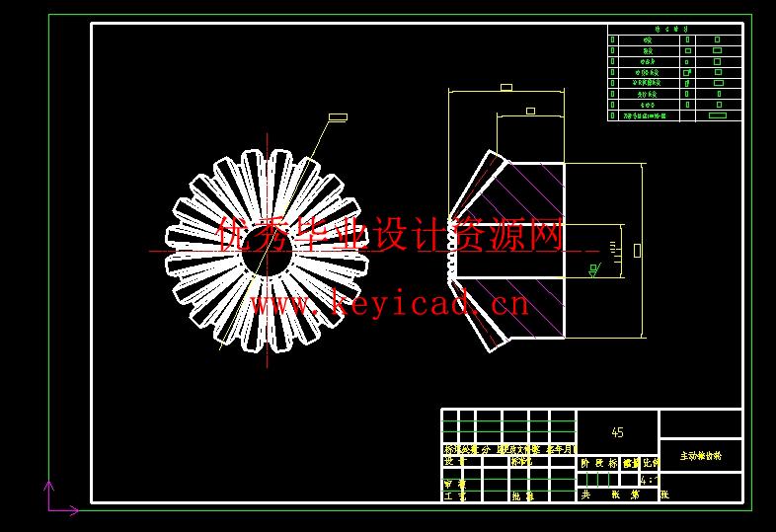Click the vertical height dimension box at right
The height and width of the screenshot is (532, 776).
[637, 251]
